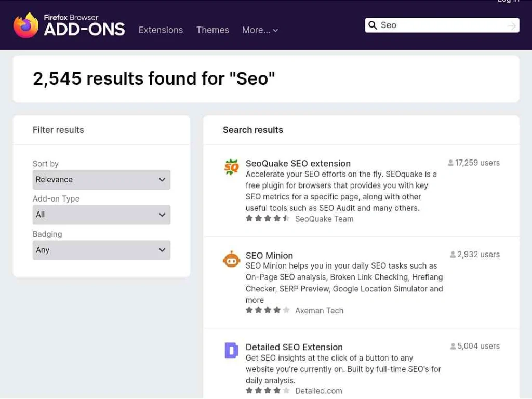Open the Badging dropdown
This screenshot has height=399, width=532.
[x=101, y=250]
